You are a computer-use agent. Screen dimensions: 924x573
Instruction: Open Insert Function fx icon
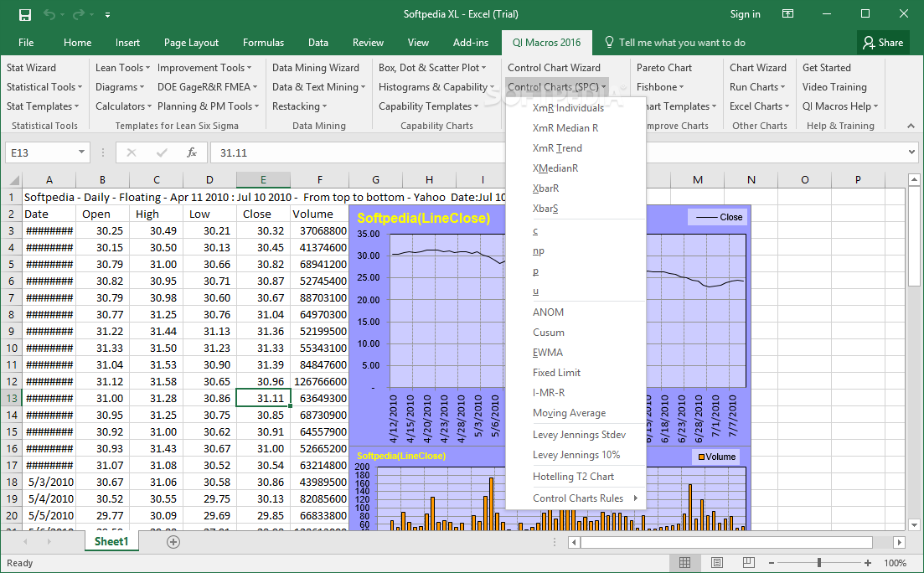pos(192,152)
